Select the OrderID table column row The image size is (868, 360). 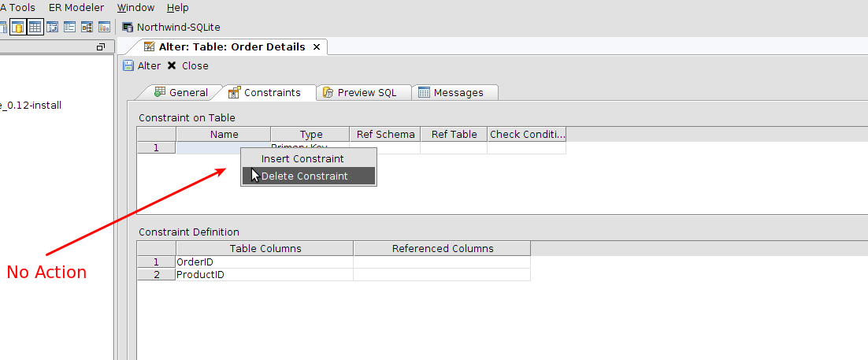(x=265, y=262)
